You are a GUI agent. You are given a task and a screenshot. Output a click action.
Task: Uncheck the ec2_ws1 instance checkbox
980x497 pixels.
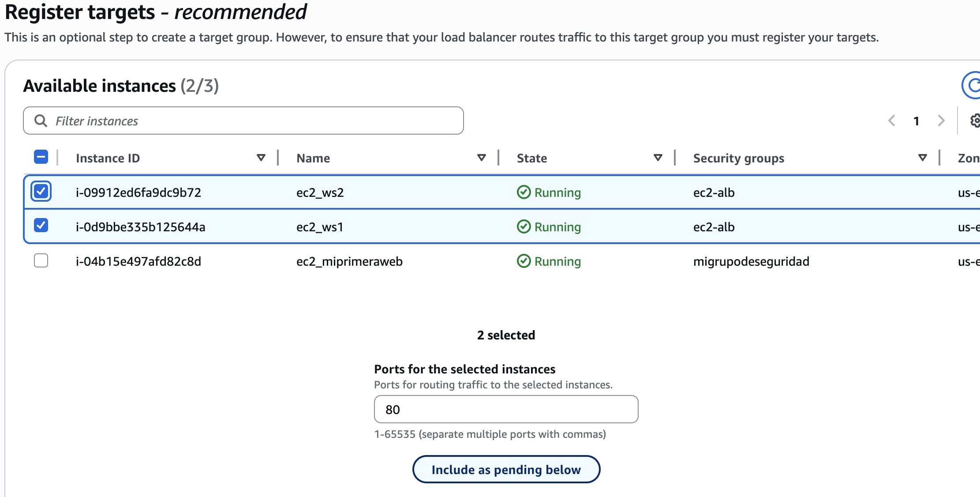[41, 226]
